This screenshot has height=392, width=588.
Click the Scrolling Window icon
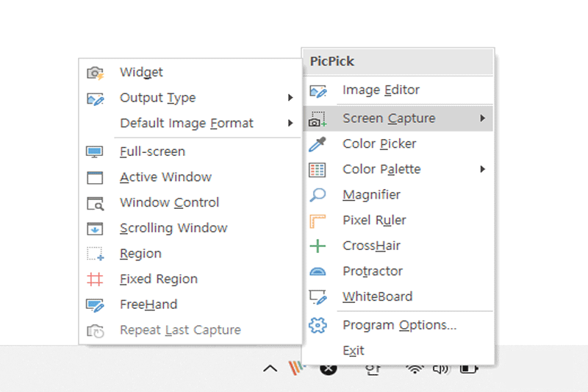95,229
